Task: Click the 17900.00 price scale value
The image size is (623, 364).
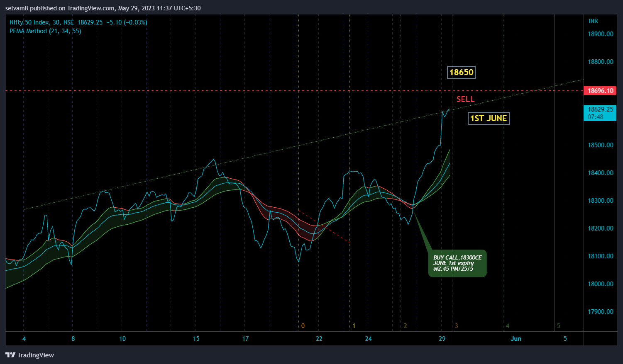Action: coord(600,312)
